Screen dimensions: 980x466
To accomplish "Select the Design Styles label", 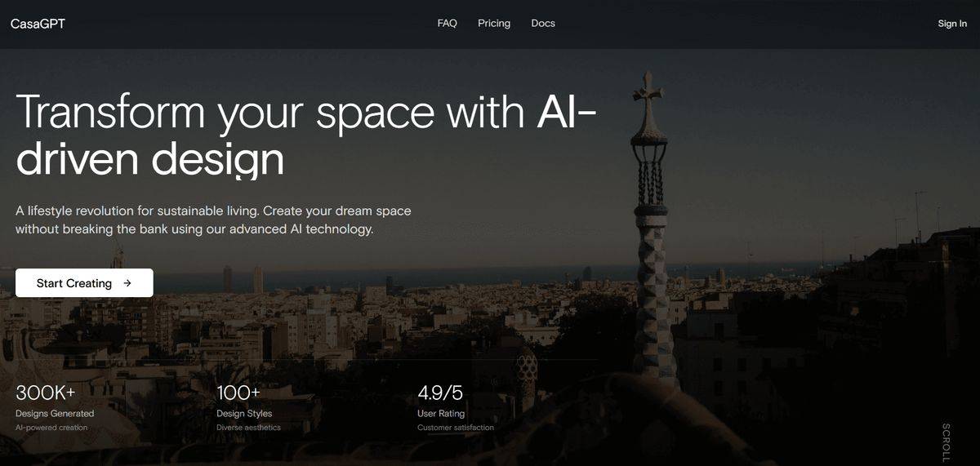I will click(244, 414).
